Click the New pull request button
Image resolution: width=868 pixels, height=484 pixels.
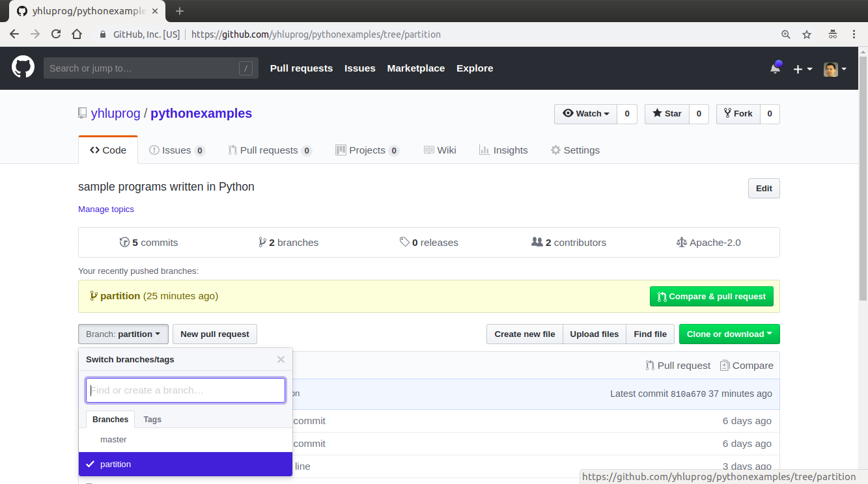pyautogui.click(x=215, y=334)
